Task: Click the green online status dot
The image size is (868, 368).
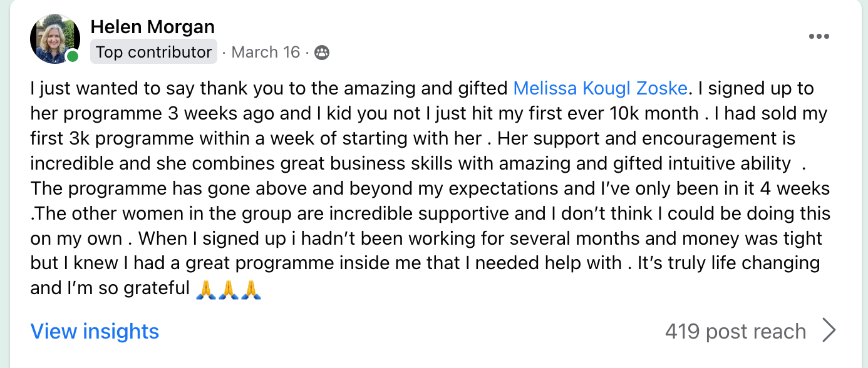Action: (x=73, y=56)
